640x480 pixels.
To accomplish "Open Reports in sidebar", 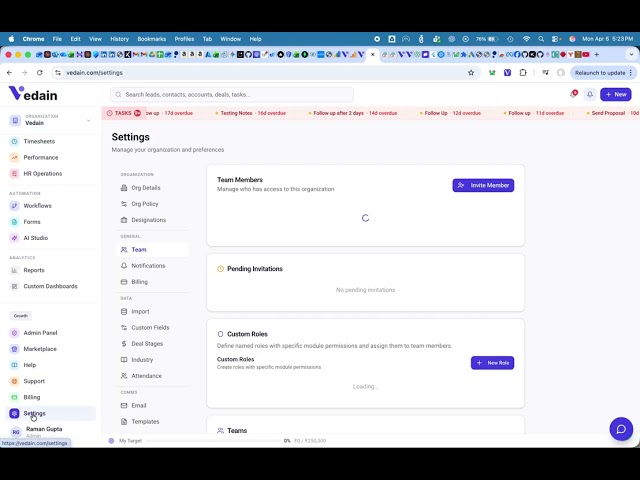I will 34,270.
